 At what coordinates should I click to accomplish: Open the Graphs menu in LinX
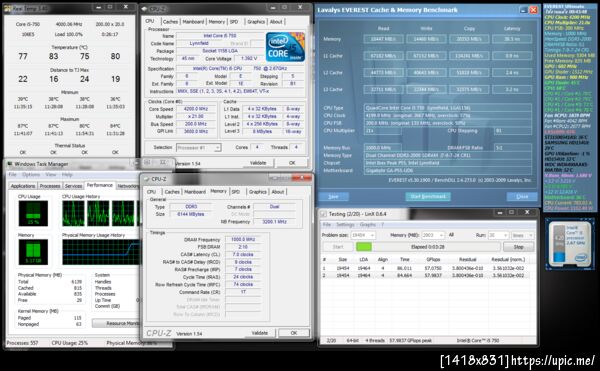coord(368,225)
